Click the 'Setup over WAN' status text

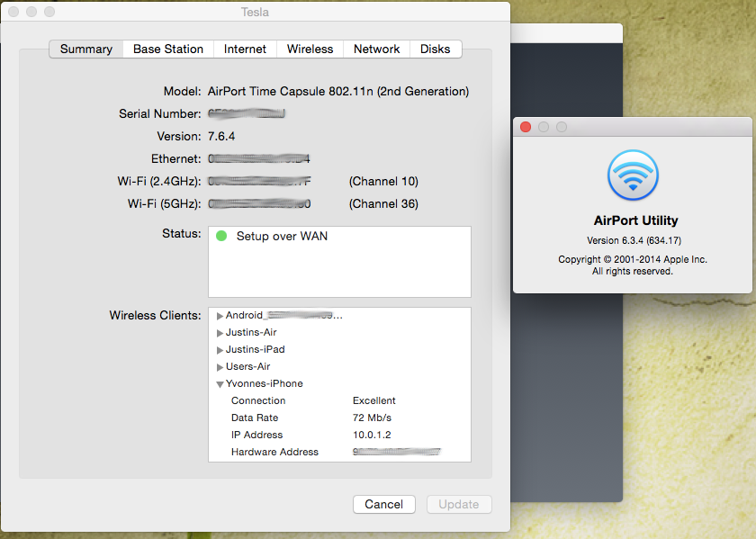pos(282,236)
